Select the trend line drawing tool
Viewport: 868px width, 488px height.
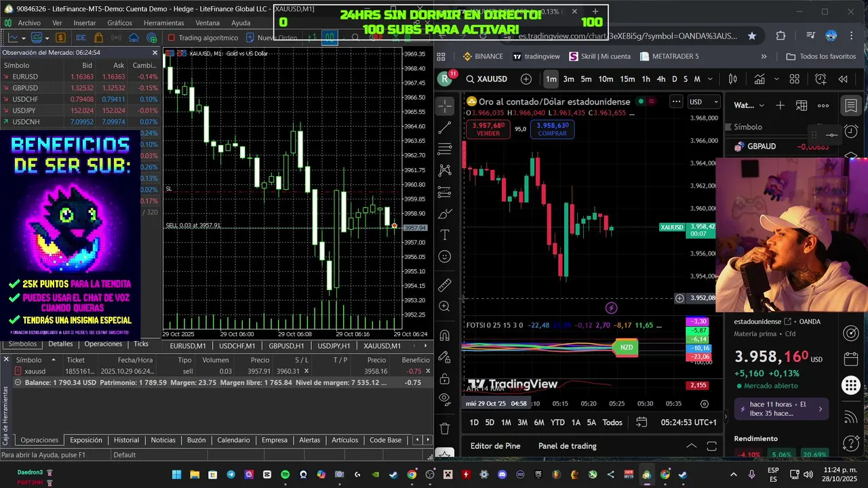pos(445,127)
